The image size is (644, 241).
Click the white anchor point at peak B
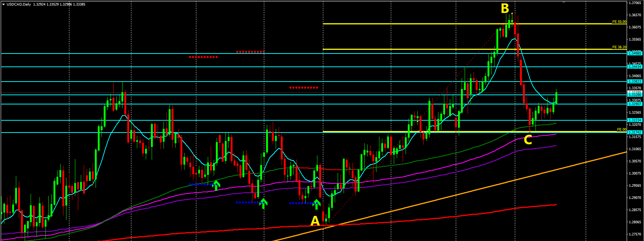tap(512, 14)
